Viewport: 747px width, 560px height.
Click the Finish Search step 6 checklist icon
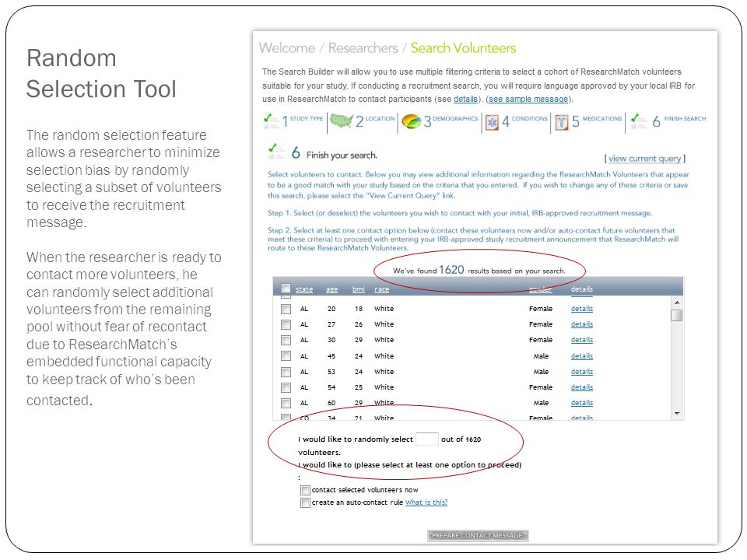pyautogui.click(x=638, y=121)
